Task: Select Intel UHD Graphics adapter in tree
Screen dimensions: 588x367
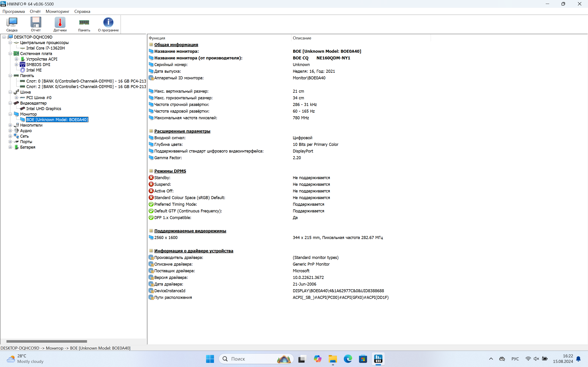Action: coord(43,108)
